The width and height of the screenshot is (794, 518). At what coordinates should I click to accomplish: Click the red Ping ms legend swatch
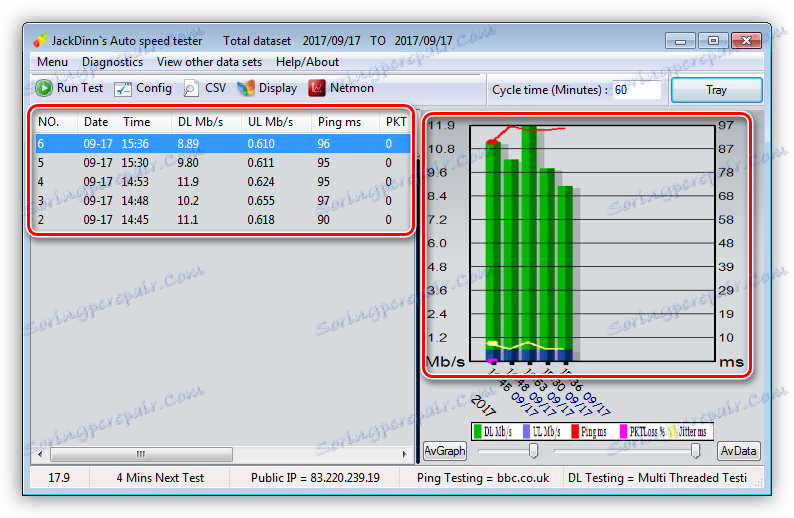coord(575,431)
